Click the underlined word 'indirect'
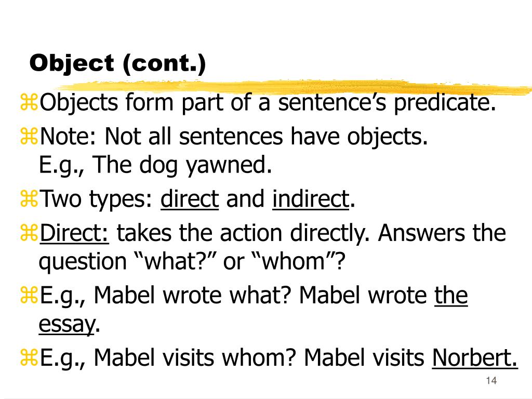This screenshot has height=399, width=532. [311, 199]
